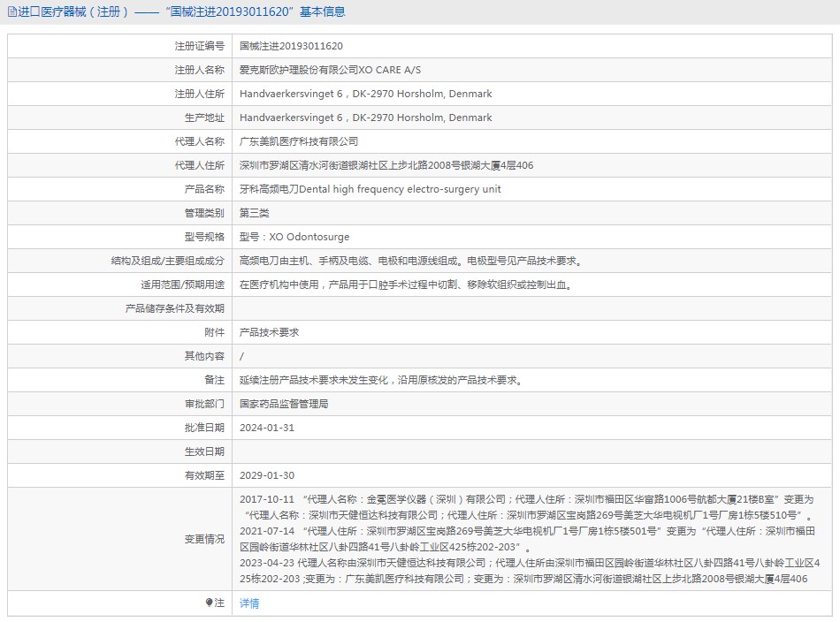This screenshot has height=622, width=840.
Task: Open the 详情 link
Action: coord(249,603)
